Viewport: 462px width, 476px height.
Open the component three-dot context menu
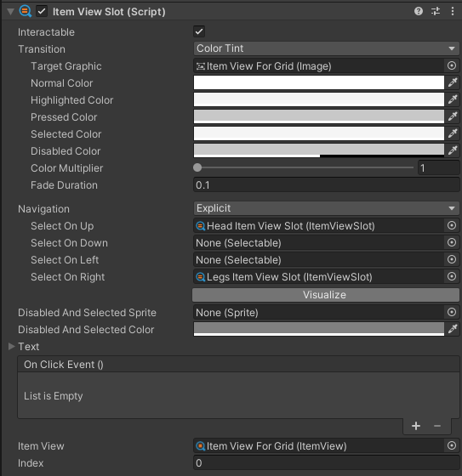pyautogui.click(x=453, y=12)
